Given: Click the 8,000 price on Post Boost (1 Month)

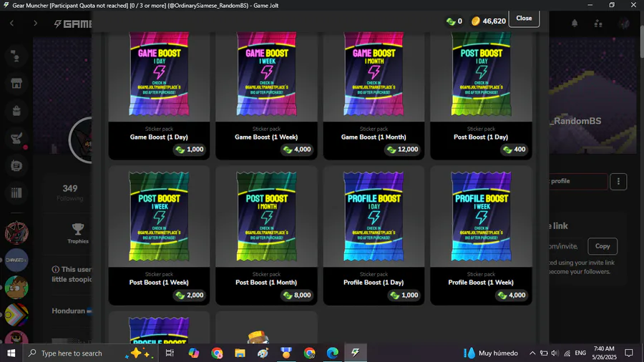Looking at the screenshot, I should tap(297, 295).
